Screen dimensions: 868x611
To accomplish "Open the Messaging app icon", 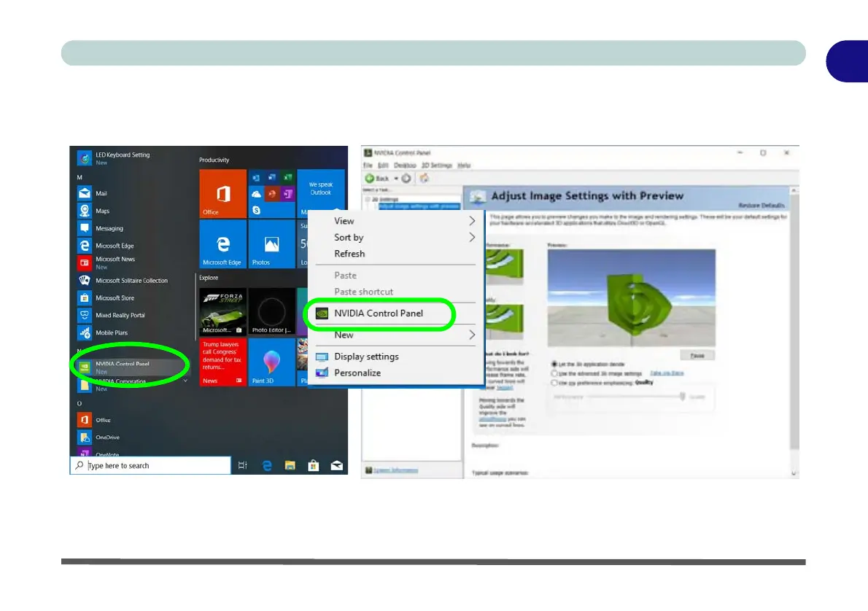I will click(x=84, y=228).
